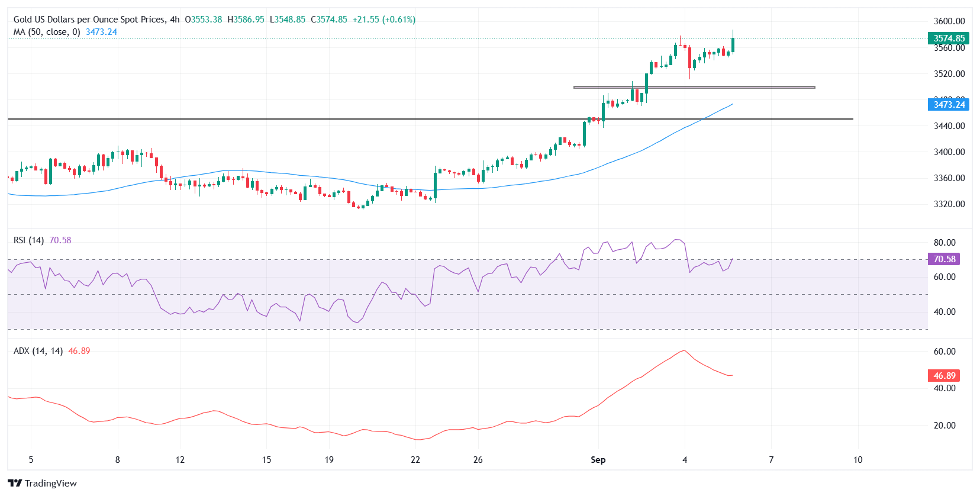Select the Gold spot prices chart title

(x=89, y=20)
